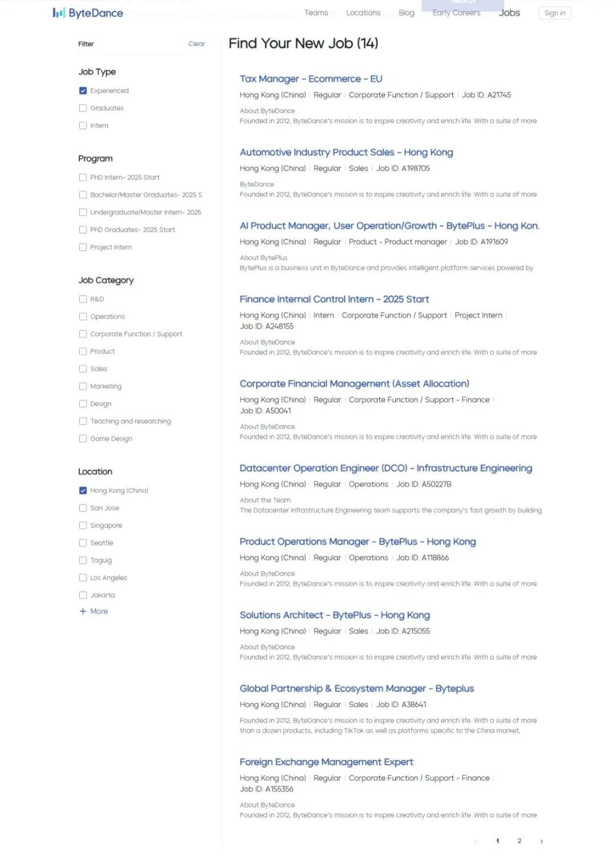
Task: Open the Jobs page
Action: 509,13
